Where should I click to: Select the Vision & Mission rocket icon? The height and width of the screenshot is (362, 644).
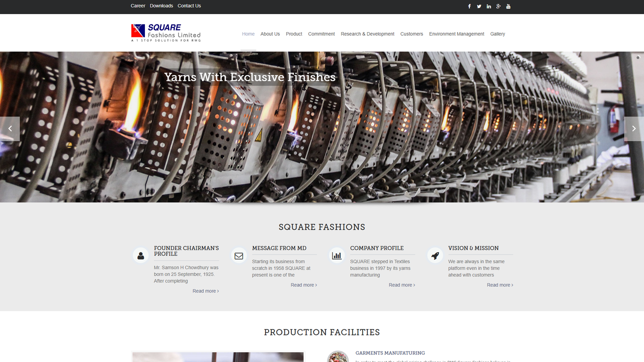435,255
